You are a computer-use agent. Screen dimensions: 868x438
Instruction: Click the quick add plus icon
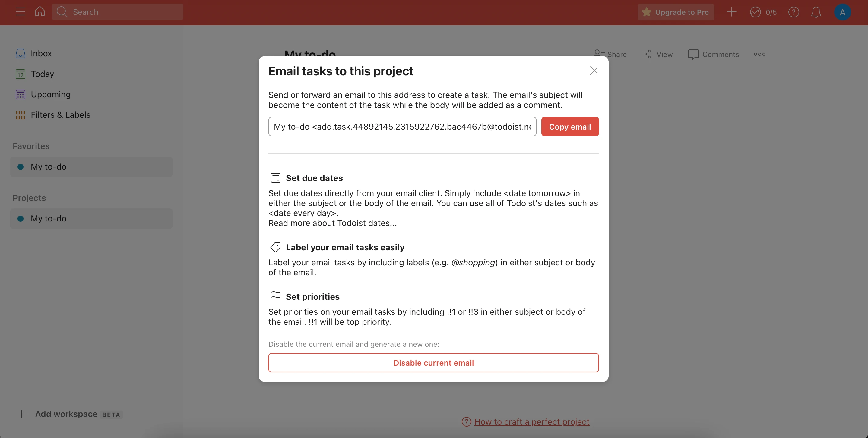(x=731, y=12)
